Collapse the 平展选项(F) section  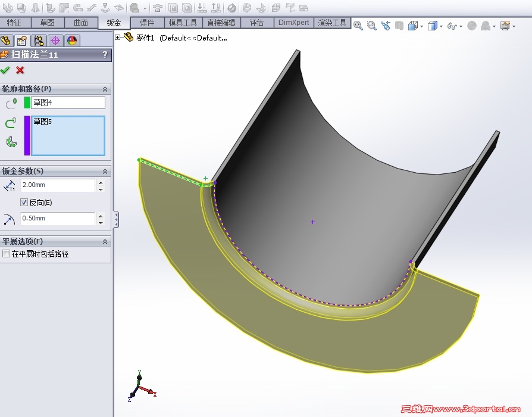pos(105,241)
